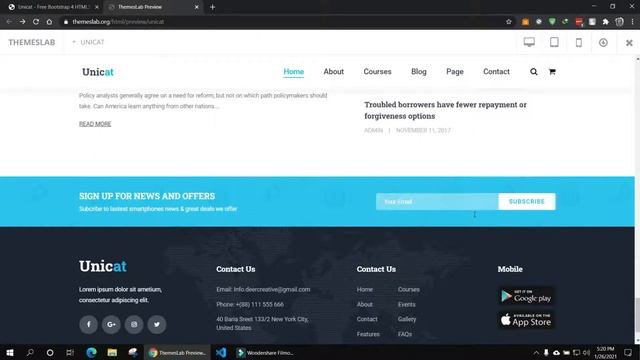Click the footer Features link
This screenshot has height=360, width=640.
point(368,334)
